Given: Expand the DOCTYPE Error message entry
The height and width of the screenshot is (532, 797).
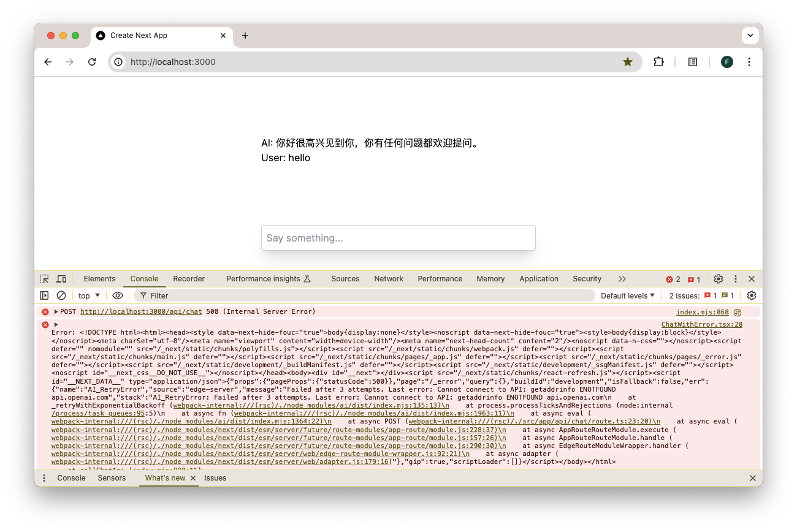Looking at the screenshot, I should pos(56,325).
